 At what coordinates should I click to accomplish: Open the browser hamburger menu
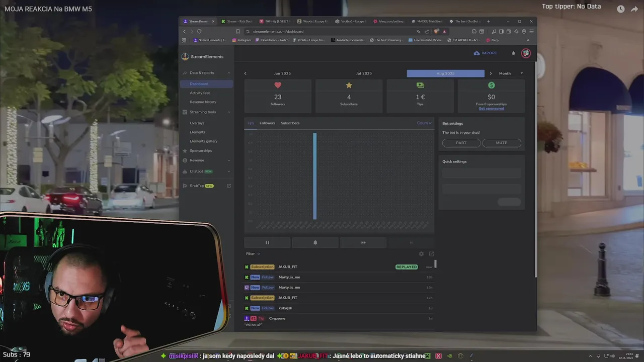pyautogui.click(x=531, y=31)
